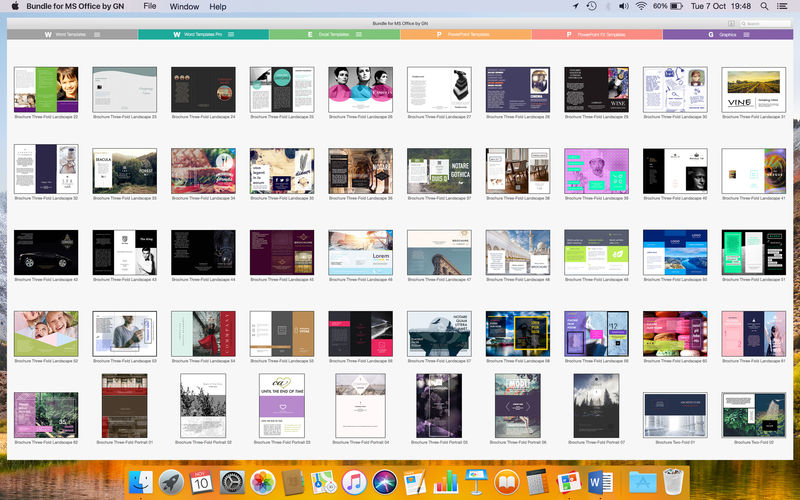Screen dimensions: 800x500
Task: Select the blue fjord LOGO brochure template
Action: 674,253
